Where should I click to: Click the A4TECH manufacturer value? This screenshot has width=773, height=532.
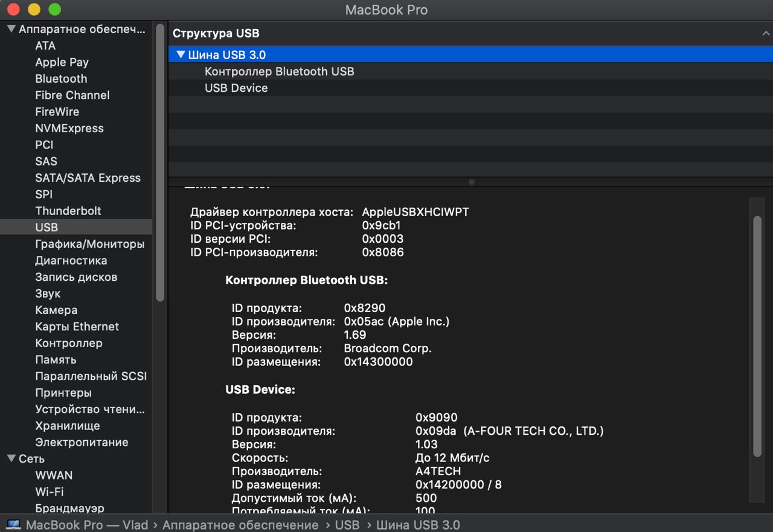click(x=438, y=471)
